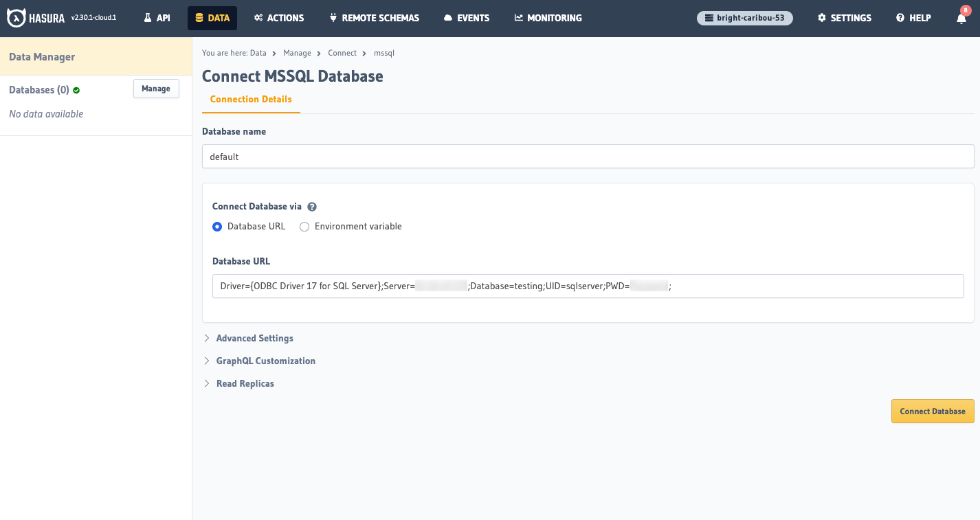
Task: Go to the Connect breadcrumb link
Action: pos(342,53)
